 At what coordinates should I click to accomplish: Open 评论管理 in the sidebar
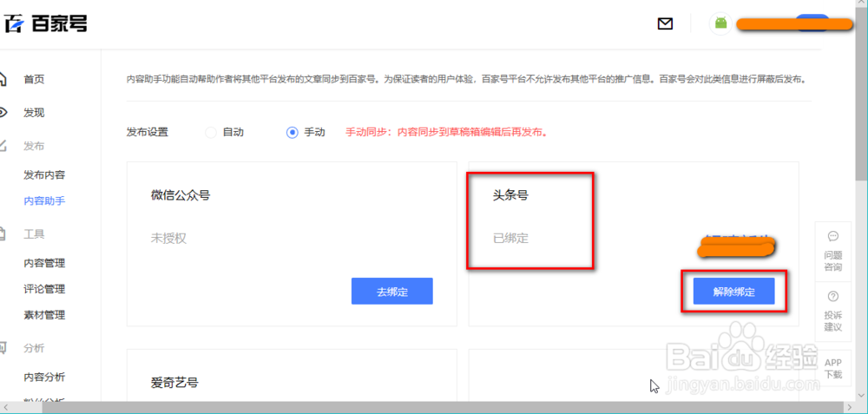point(44,289)
